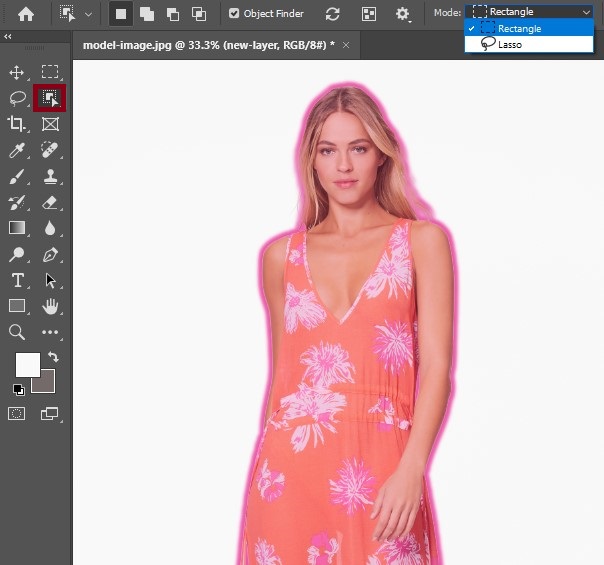Select Lasso from Mode list
604x565 pixels.
coord(529,44)
